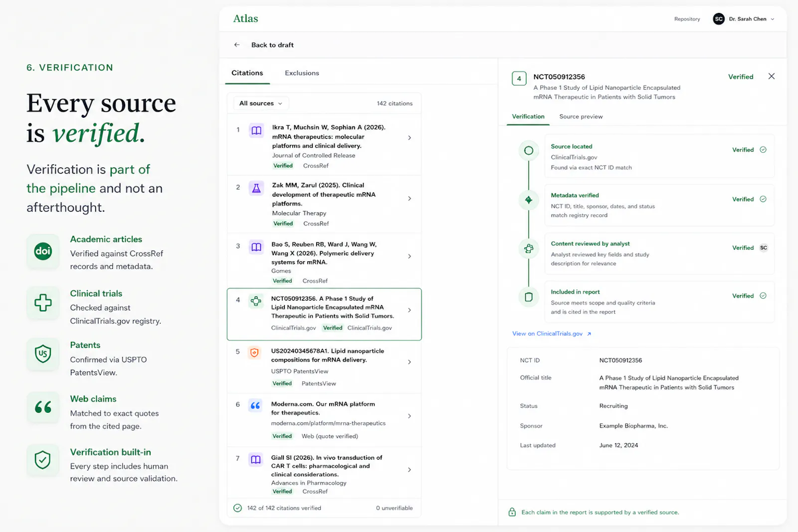Select the Metadata verified card

659,205
